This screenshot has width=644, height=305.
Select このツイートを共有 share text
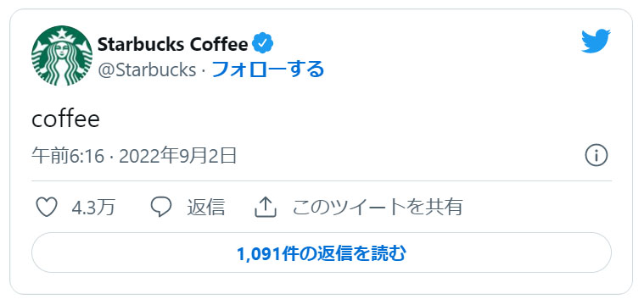tap(378, 207)
